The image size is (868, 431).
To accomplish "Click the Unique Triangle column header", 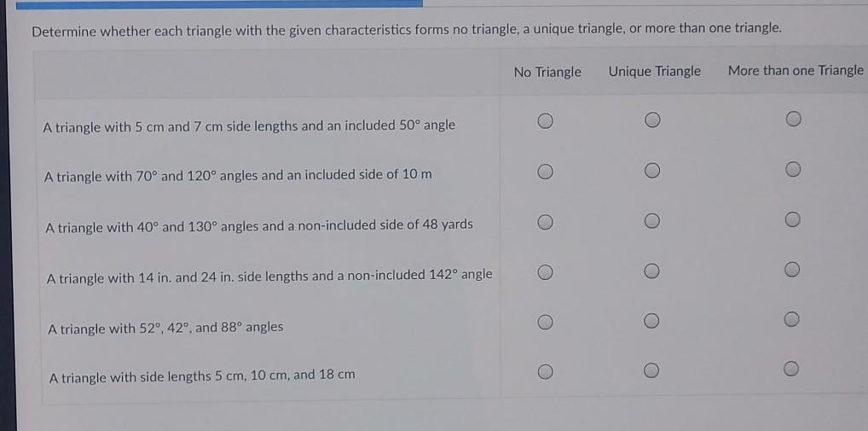I will pos(654,72).
